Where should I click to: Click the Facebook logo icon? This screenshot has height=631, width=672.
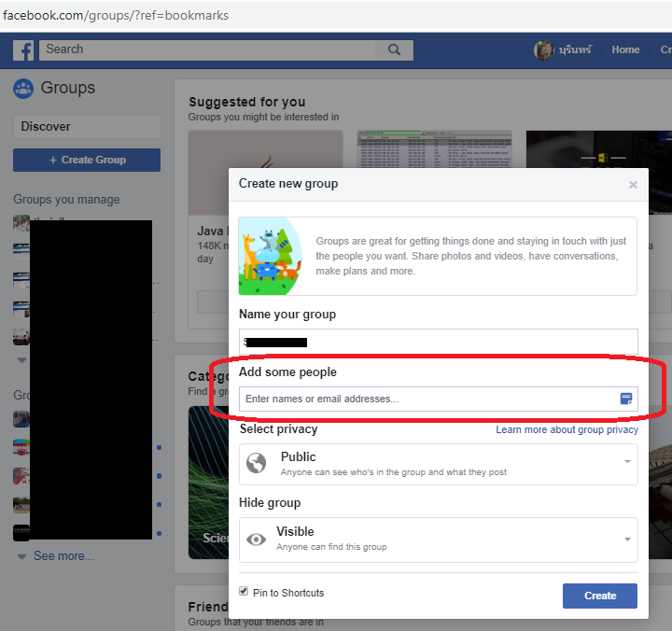tap(23, 50)
